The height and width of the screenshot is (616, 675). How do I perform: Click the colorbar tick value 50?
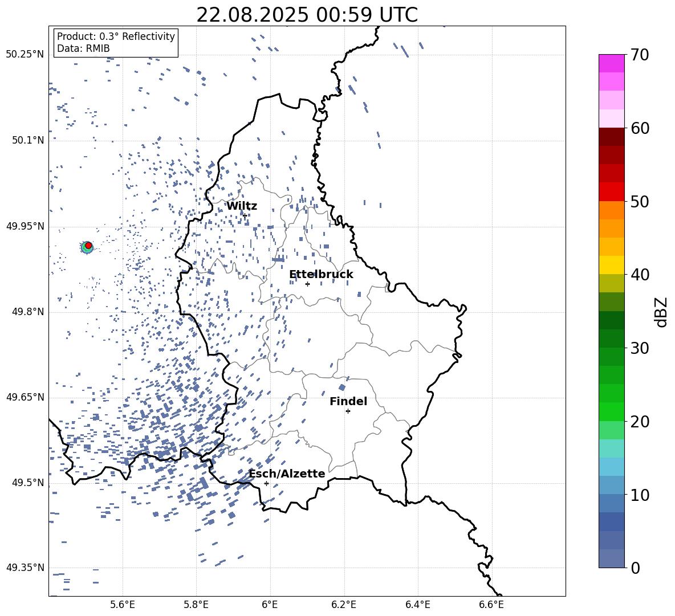[x=640, y=201]
